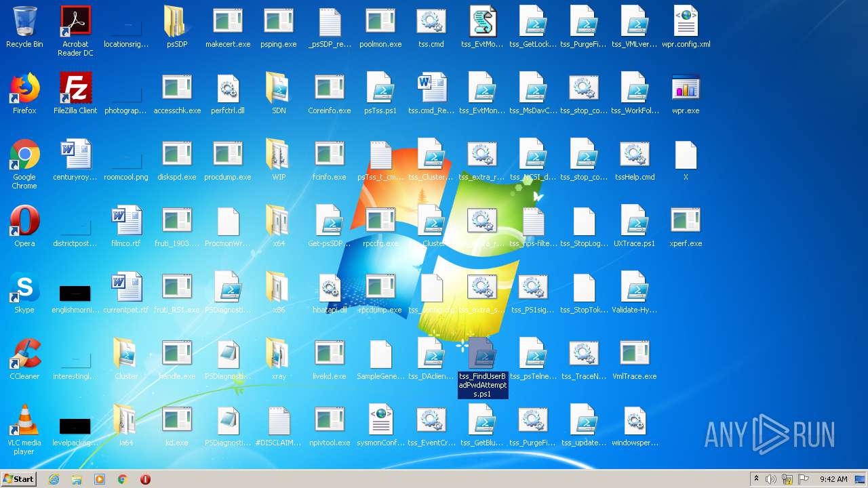Image resolution: width=868 pixels, height=488 pixels.
Task: Select the #DISCLAIM... text file
Action: click(x=279, y=426)
